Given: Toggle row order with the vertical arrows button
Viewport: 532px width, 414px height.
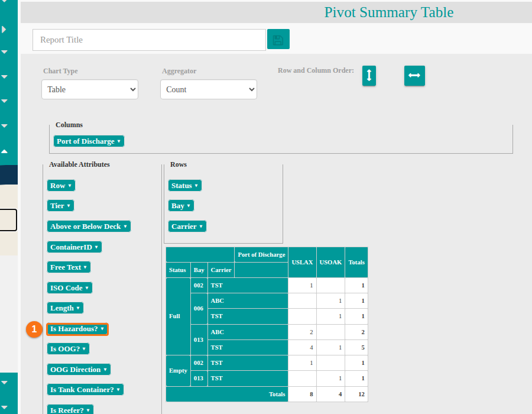Looking at the screenshot, I should click(x=369, y=76).
